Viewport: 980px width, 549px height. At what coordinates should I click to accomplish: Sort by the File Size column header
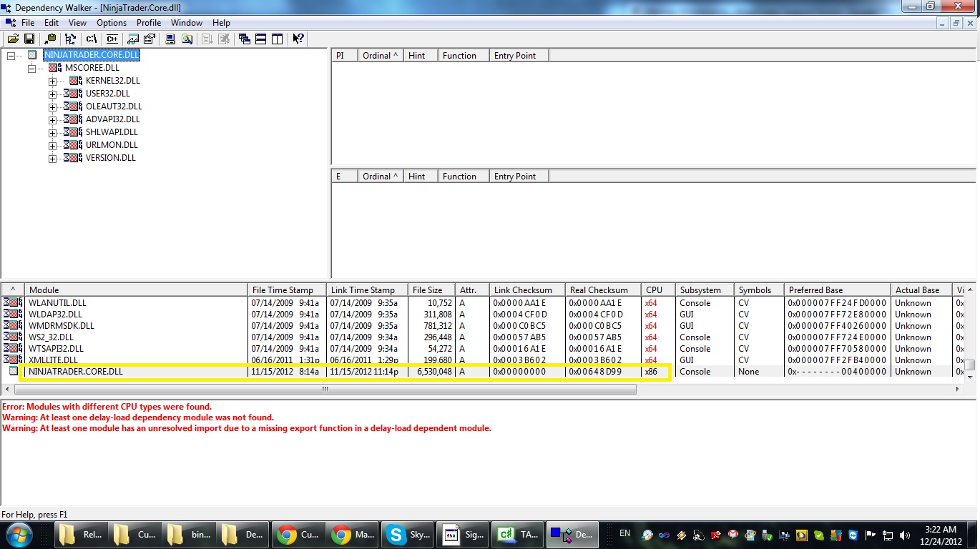(x=431, y=290)
